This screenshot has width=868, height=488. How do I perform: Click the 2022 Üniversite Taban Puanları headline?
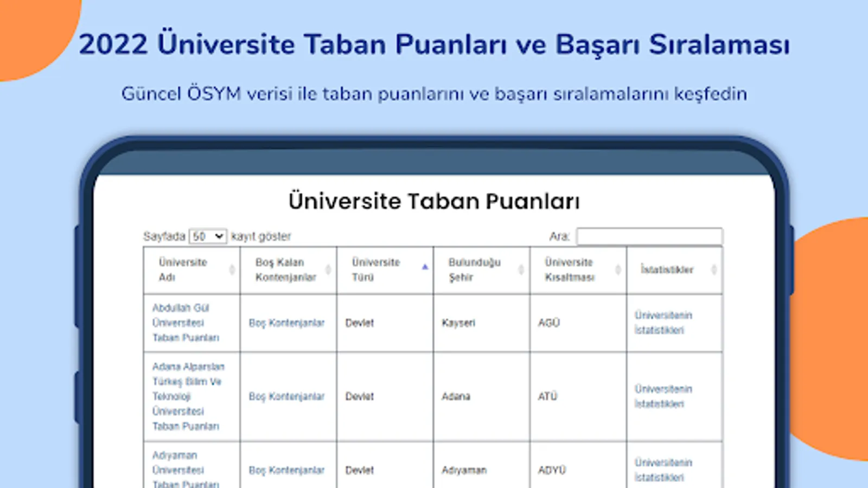(434, 44)
